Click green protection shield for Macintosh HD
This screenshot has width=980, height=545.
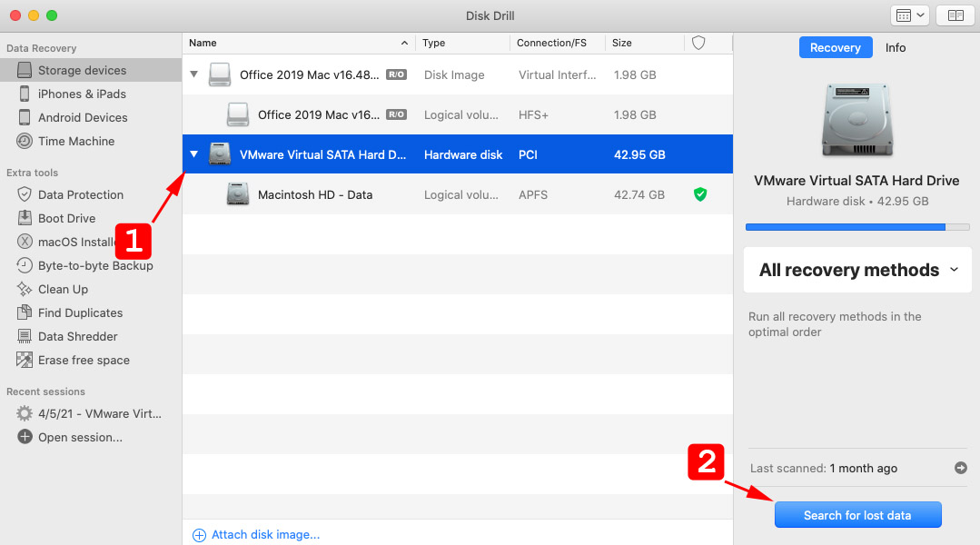click(700, 194)
